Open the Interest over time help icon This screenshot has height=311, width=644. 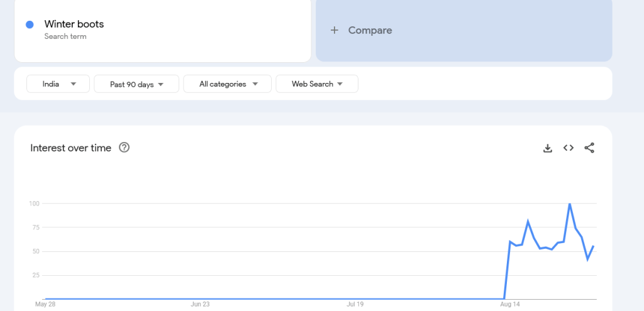(x=124, y=147)
